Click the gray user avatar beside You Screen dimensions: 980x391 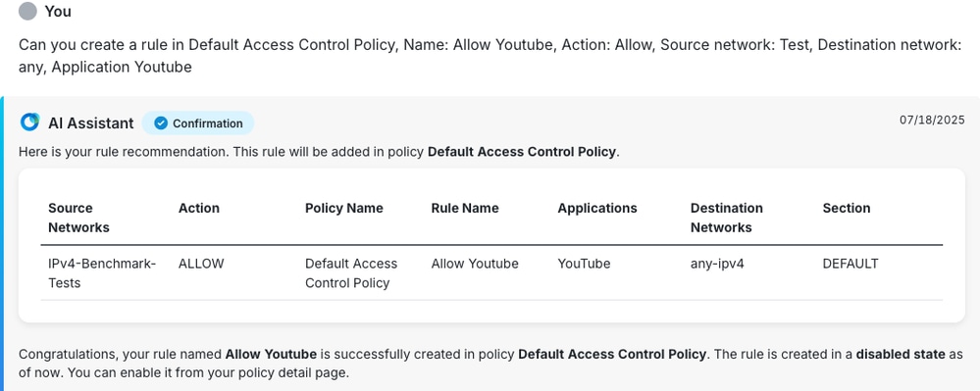point(27,11)
